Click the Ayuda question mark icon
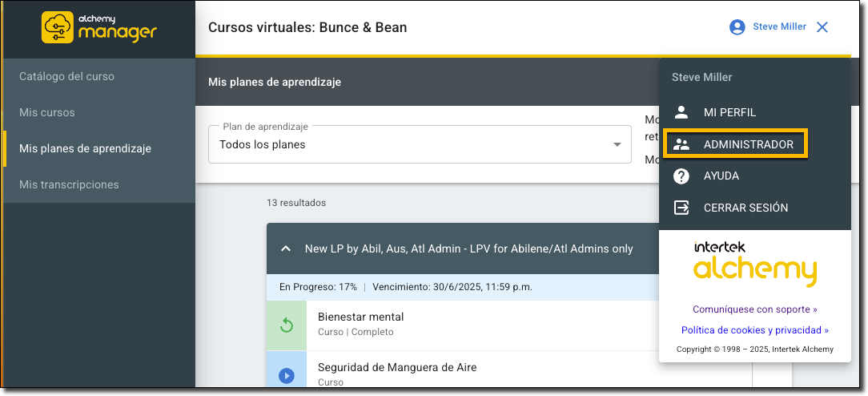Viewport: 868px width, 396px height. 681,176
